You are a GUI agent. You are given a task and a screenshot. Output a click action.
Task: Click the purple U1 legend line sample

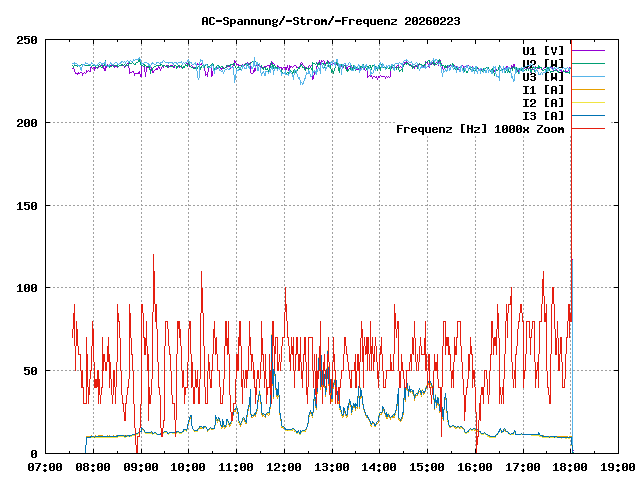588,50
